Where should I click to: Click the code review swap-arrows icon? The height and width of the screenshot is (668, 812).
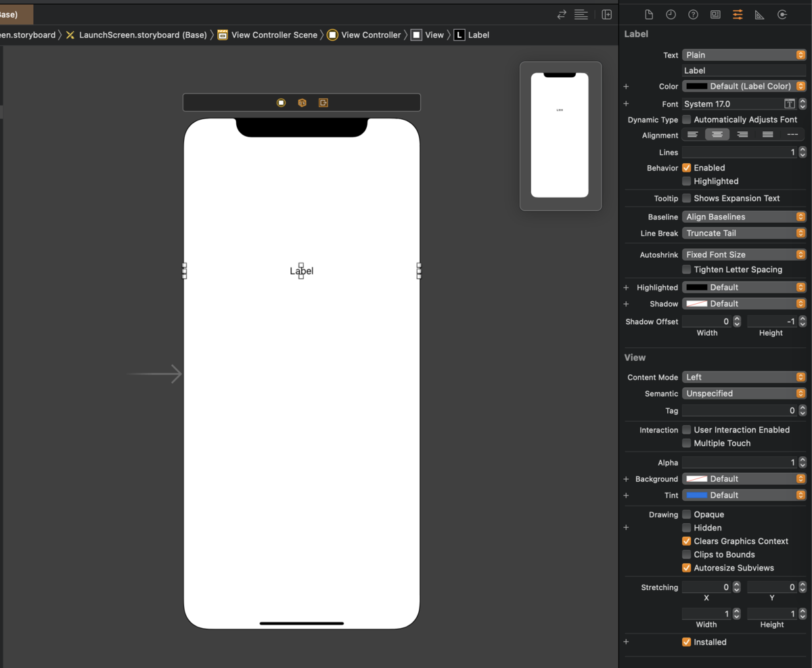(562, 14)
